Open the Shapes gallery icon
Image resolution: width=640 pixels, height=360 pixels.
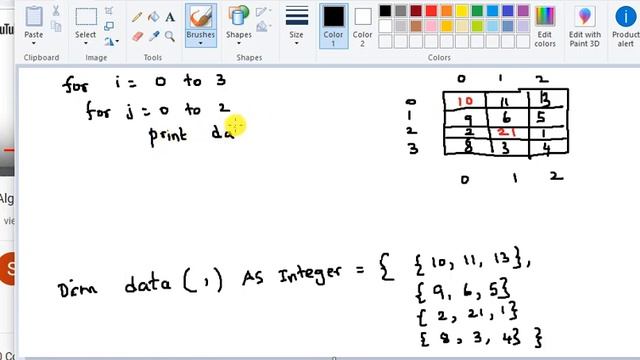pyautogui.click(x=239, y=16)
